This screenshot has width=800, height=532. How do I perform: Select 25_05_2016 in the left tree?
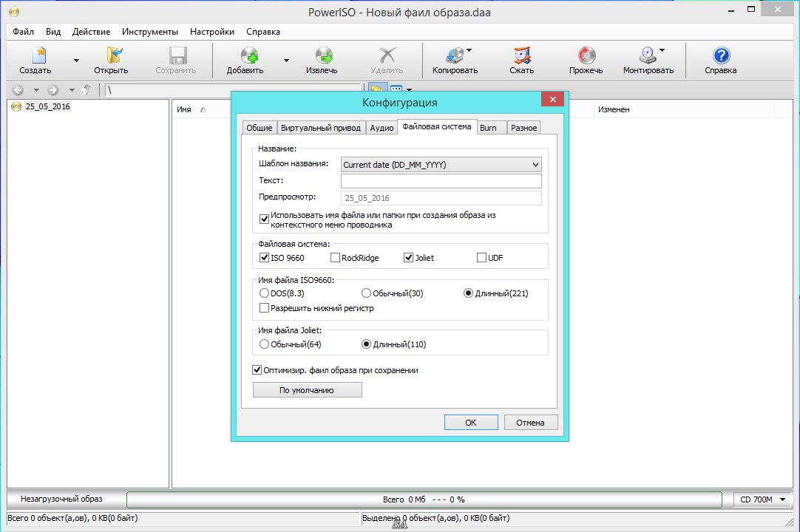(48, 106)
